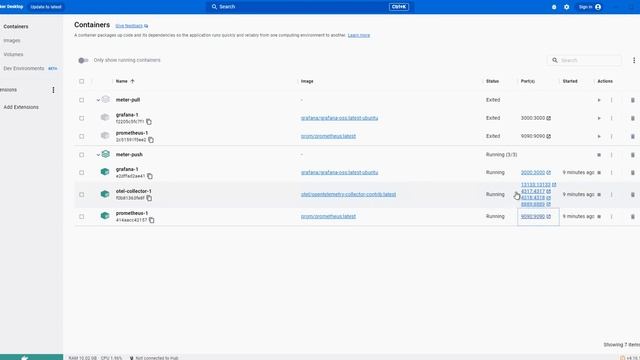Go to Images in the sidebar

tap(12, 40)
